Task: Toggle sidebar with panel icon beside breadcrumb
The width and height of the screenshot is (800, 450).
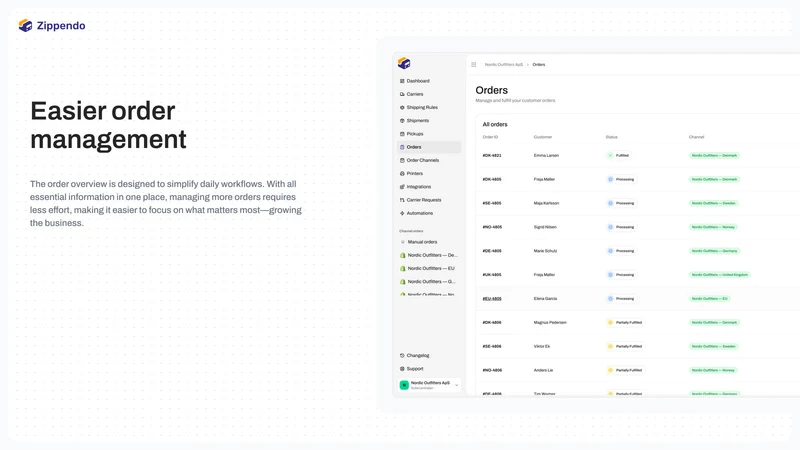Action: pyautogui.click(x=473, y=65)
